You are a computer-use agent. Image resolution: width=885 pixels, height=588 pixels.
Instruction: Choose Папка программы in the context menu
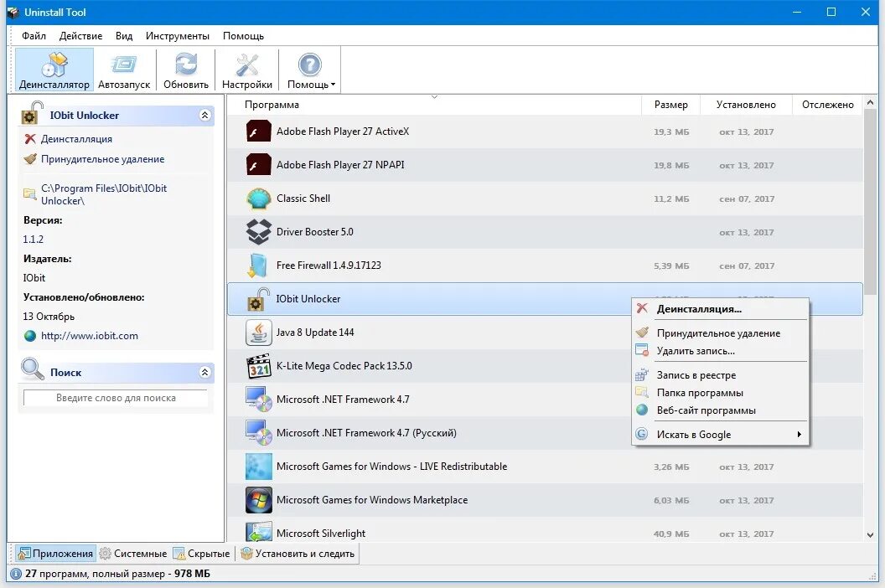point(720,393)
